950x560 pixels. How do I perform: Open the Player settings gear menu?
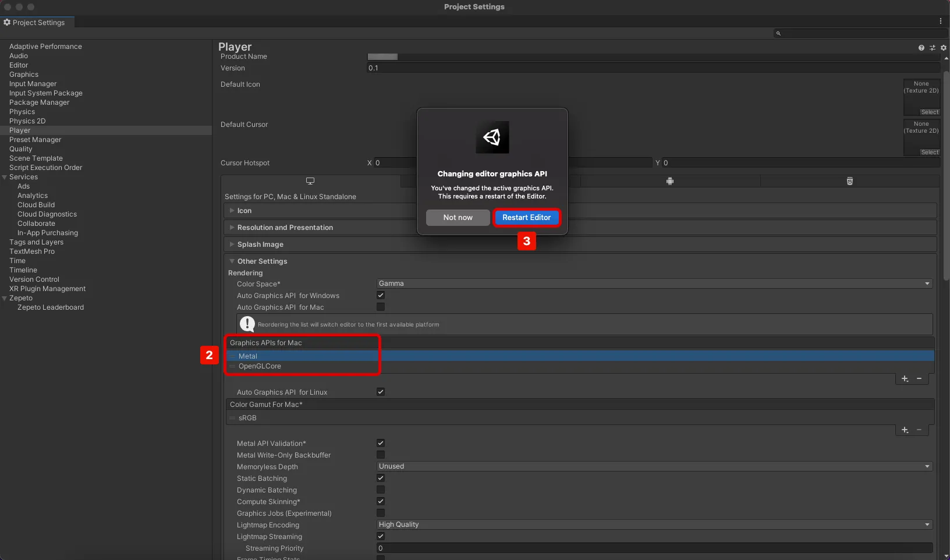click(944, 48)
